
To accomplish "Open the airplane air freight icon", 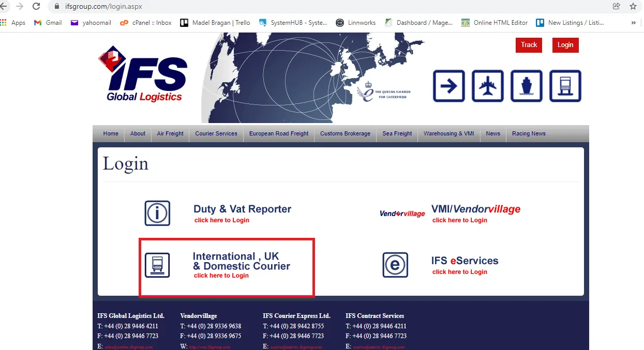I will pos(488,86).
